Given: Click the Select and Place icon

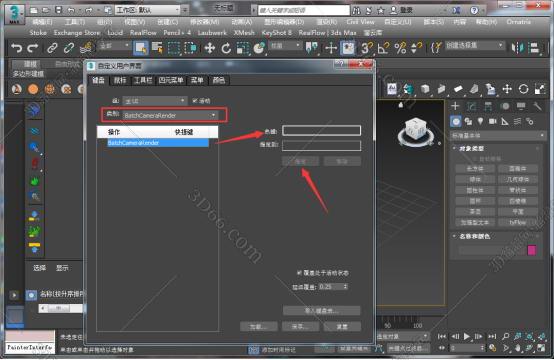Looking at the screenshot, I should tap(259, 48).
